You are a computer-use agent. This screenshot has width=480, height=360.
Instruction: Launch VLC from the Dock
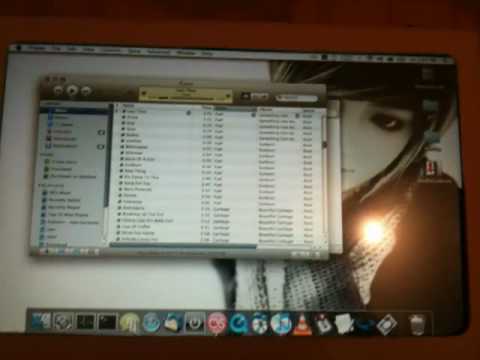pos(302,323)
